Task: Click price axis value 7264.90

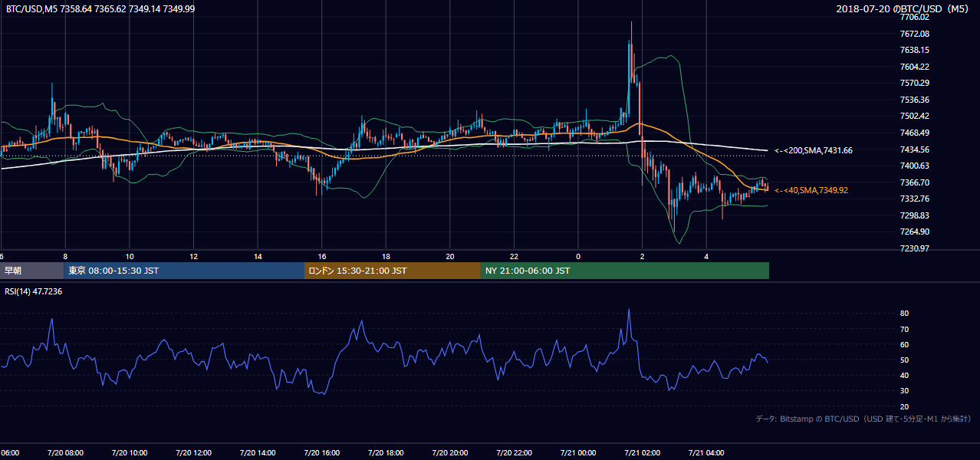Action: (914, 232)
